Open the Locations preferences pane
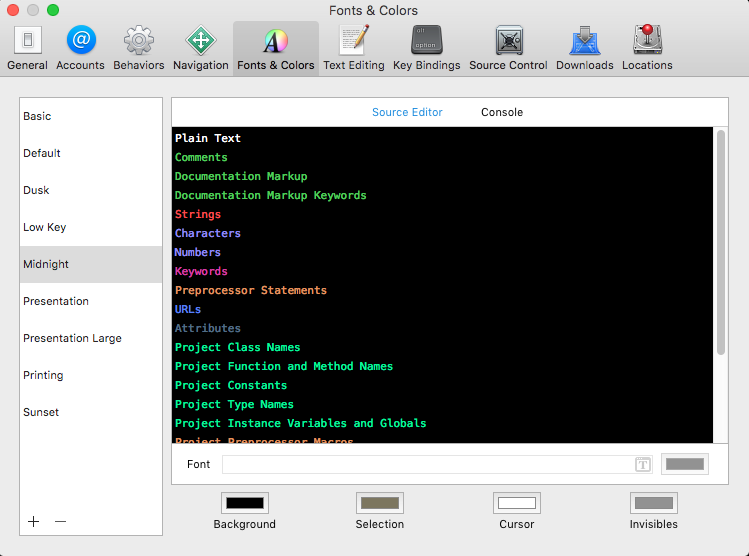Viewport: 749px width, 556px height. click(x=647, y=48)
